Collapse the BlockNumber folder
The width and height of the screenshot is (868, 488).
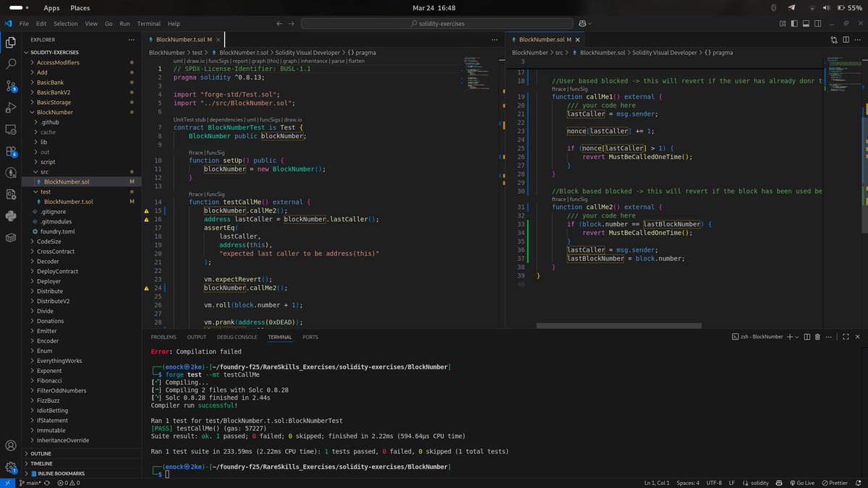point(82,112)
